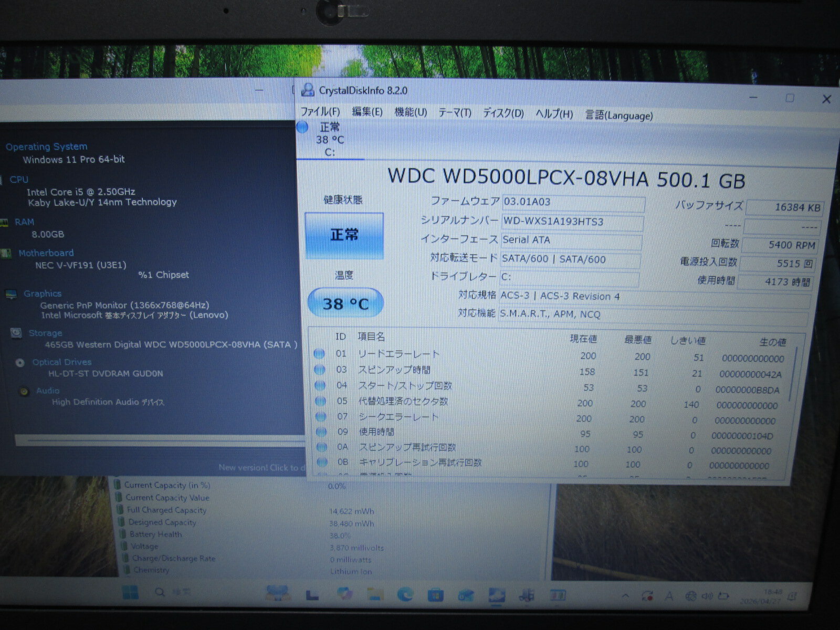The height and width of the screenshot is (630, 840).
Task: Click the status dot for attribute 0B row
Action: 322,462
